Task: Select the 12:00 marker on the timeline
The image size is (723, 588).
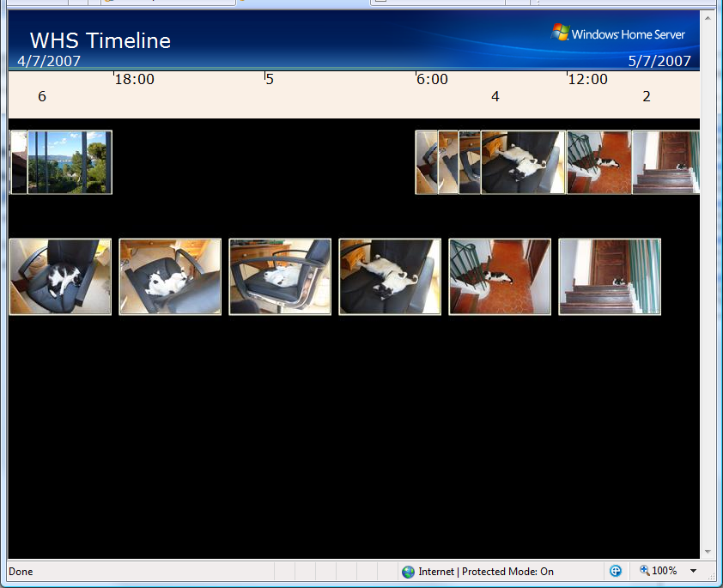Action: (587, 80)
